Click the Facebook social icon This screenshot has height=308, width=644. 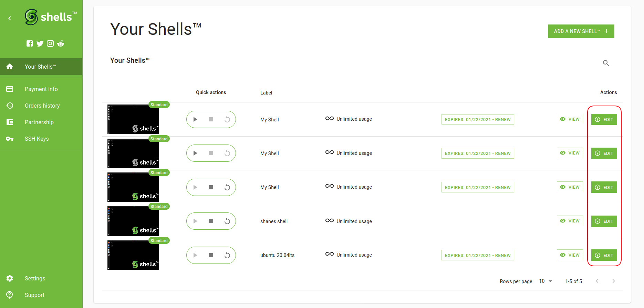tap(30, 43)
